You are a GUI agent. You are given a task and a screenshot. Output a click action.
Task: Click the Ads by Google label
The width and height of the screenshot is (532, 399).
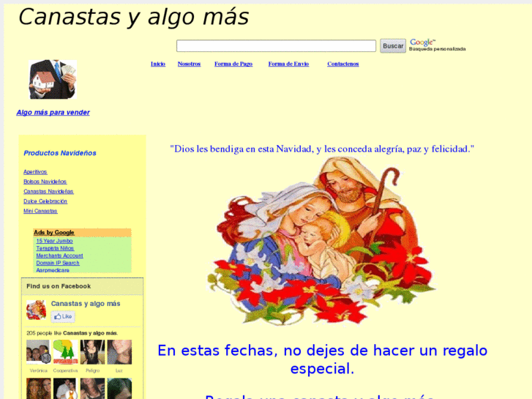point(54,232)
